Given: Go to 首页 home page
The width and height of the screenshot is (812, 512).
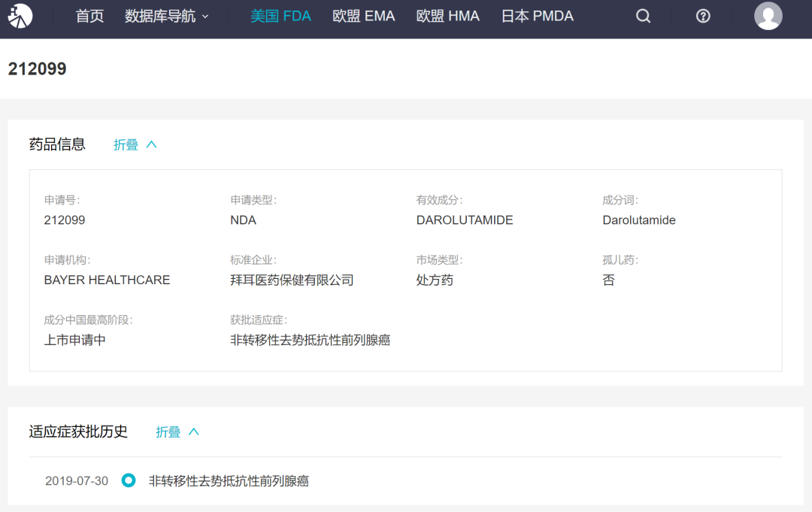Looking at the screenshot, I should 89,16.
